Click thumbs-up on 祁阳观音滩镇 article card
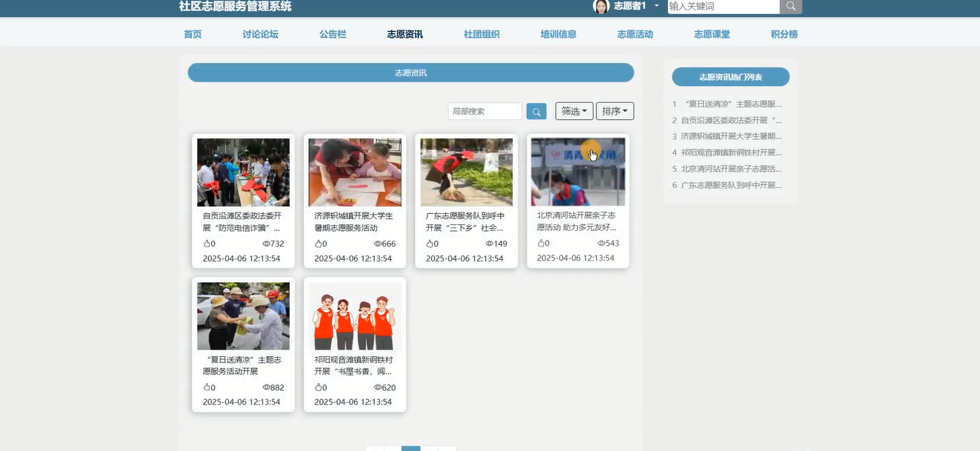The image size is (980, 451). pyautogui.click(x=319, y=387)
